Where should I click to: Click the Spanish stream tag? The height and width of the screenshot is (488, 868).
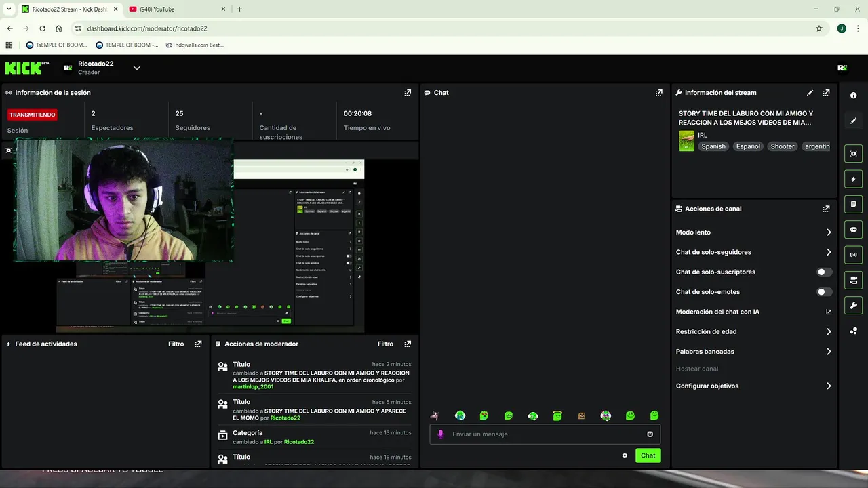point(713,146)
